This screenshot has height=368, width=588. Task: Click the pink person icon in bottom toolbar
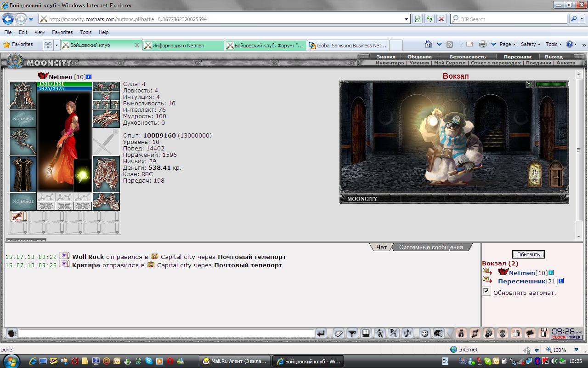pyautogui.click(x=517, y=333)
